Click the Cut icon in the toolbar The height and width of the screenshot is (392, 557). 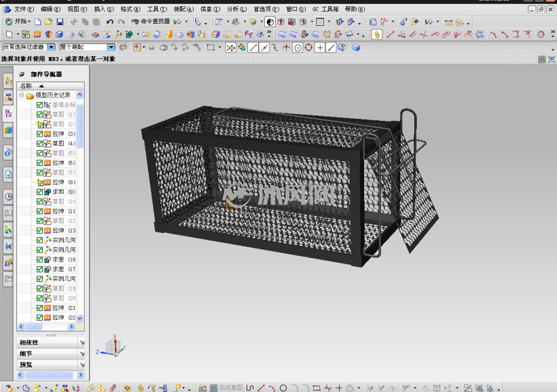tap(74, 22)
